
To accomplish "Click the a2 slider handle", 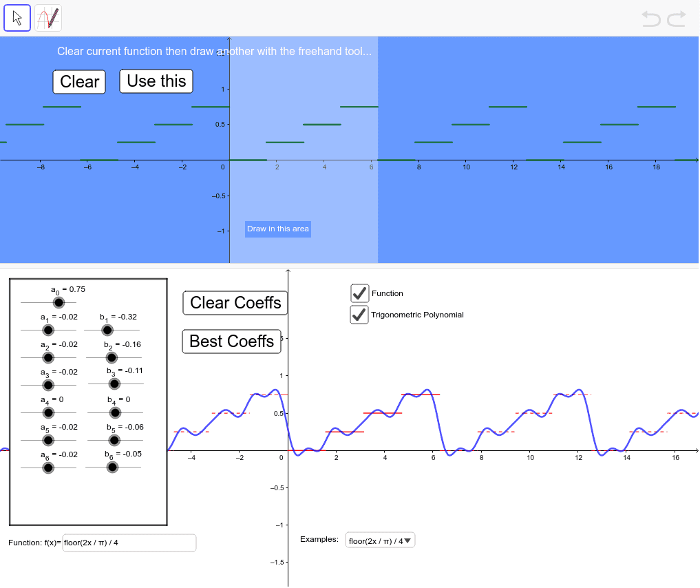I will pyautogui.click(x=48, y=357).
